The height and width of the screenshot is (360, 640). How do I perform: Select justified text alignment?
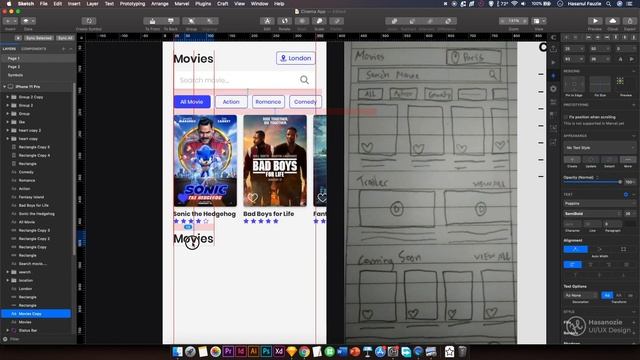coord(626,265)
